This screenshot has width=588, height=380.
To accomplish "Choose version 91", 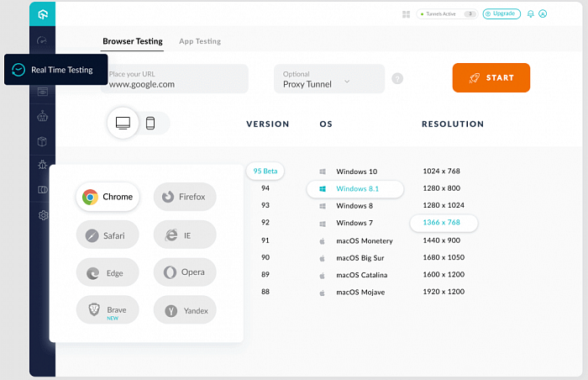I will tap(265, 240).
